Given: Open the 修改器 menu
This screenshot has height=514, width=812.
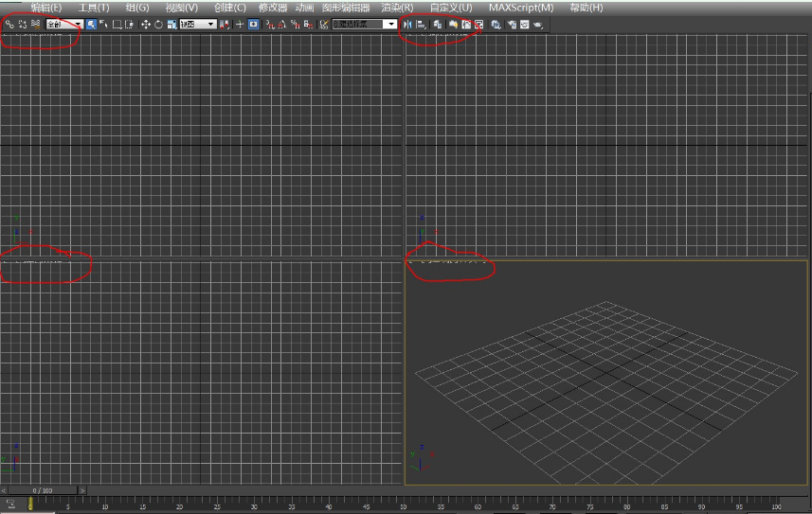Looking at the screenshot, I should point(273,8).
